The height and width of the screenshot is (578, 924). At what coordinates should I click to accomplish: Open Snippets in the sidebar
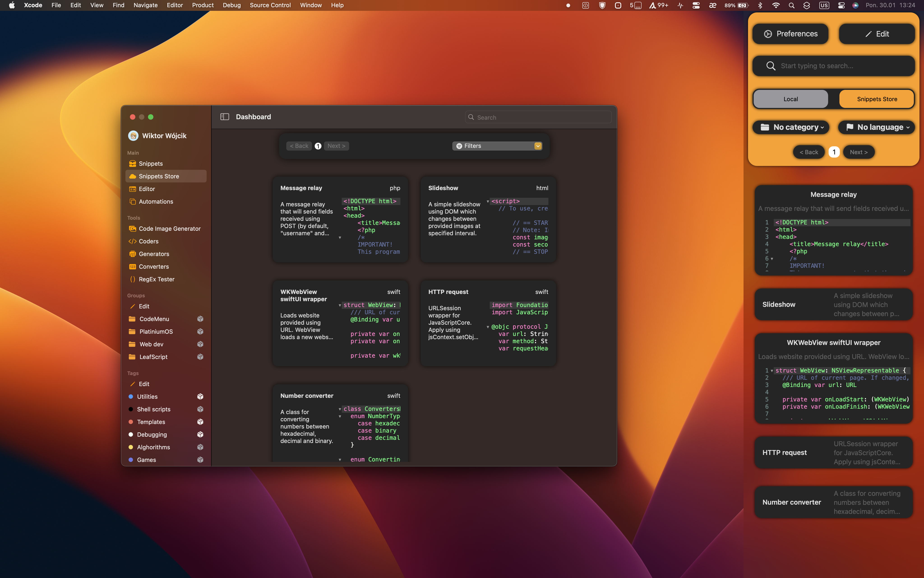point(166,163)
